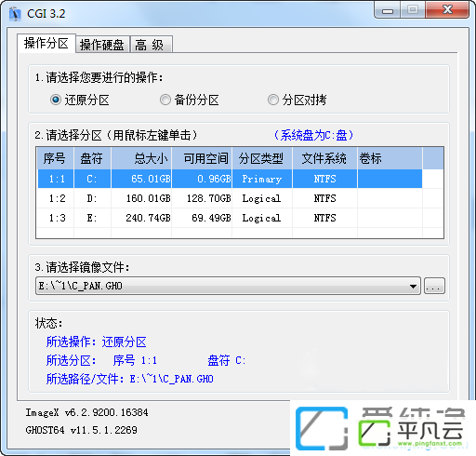This screenshot has width=476, height=456.
Task: Click the 所选操作: 还原分区 status line
Action: coord(97,342)
